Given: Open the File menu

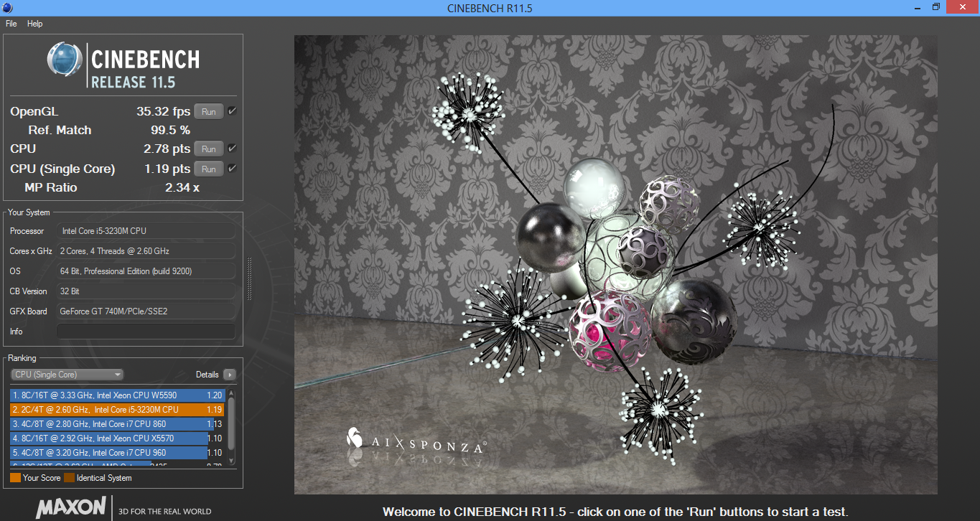Looking at the screenshot, I should tap(11, 24).
